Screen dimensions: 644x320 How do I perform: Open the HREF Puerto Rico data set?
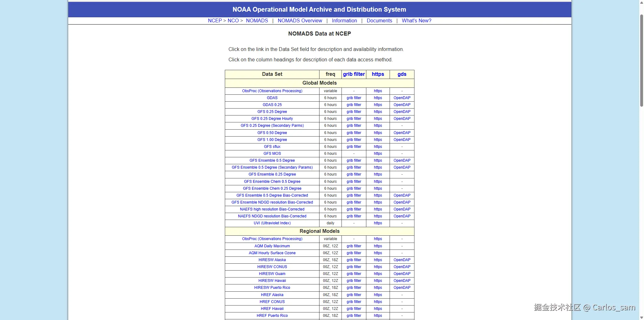[272, 316]
